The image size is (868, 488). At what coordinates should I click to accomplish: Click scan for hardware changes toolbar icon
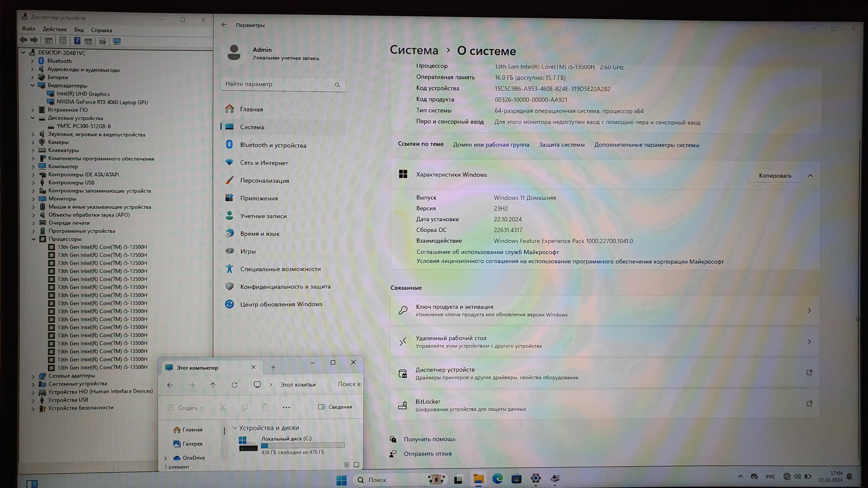(x=117, y=41)
